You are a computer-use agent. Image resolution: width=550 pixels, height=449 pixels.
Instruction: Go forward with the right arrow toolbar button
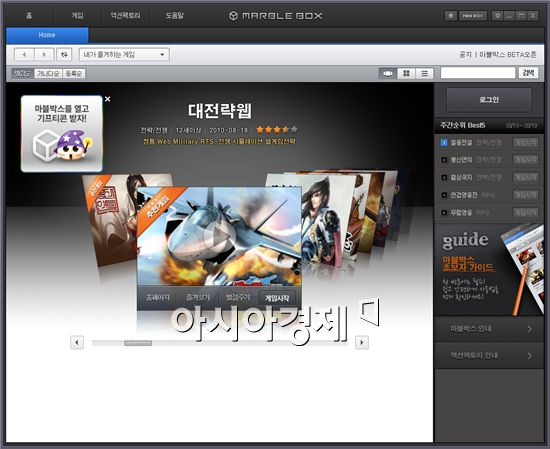pyautogui.click(x=44, y=54)
